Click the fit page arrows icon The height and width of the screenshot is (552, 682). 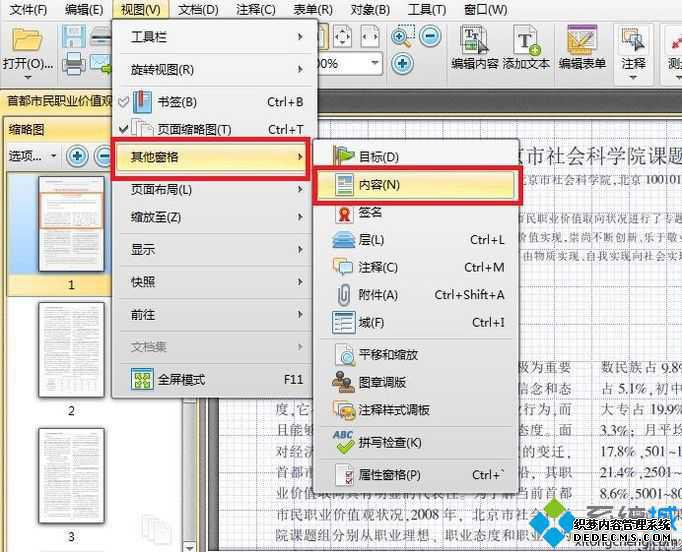point(342,36)
